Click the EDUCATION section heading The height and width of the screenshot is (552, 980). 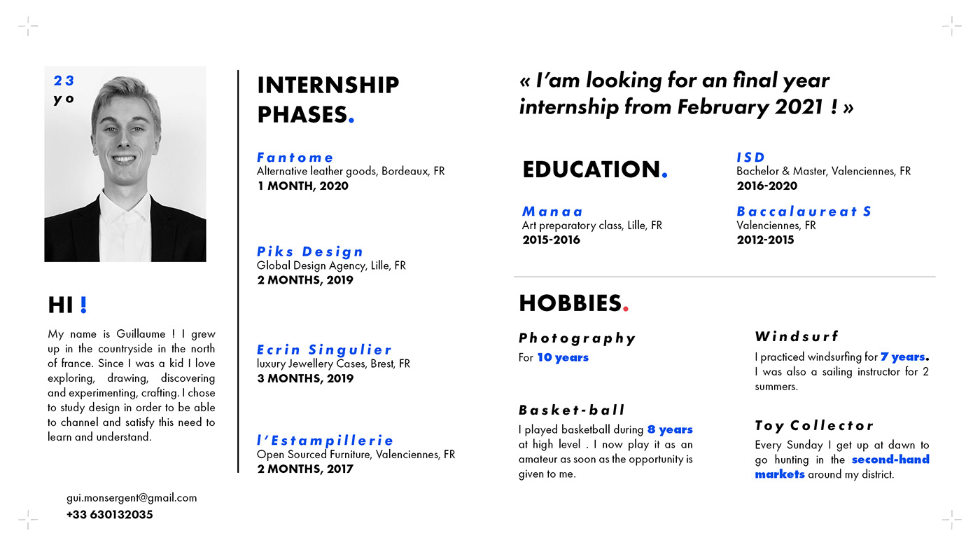[x=591, y=170]
